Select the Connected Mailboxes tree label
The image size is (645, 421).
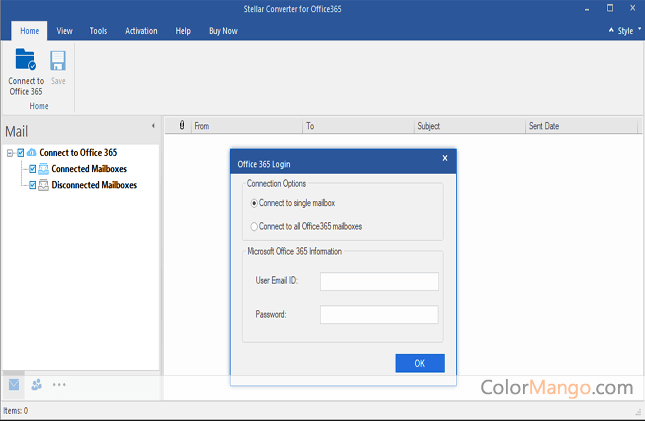[x=89, y=169]
